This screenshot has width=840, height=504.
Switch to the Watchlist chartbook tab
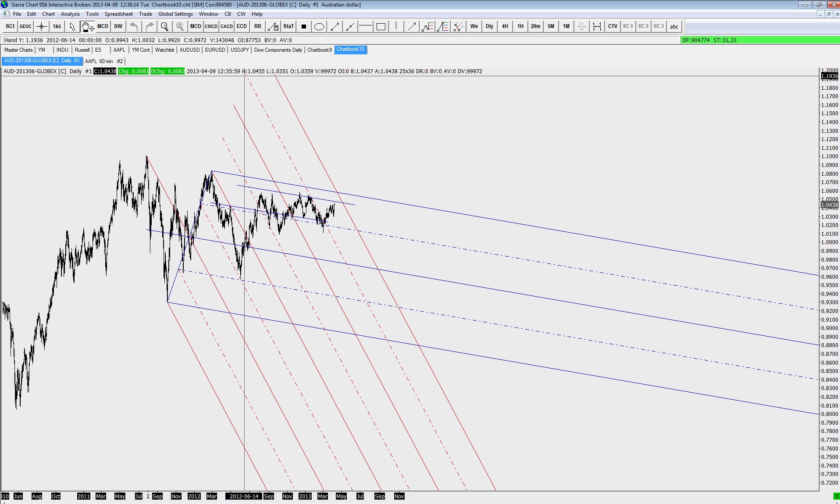tap(164, 50)
